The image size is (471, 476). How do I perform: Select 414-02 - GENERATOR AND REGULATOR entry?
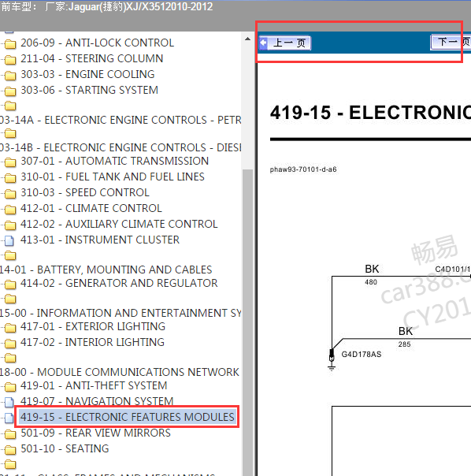click(x=119, y=283)
